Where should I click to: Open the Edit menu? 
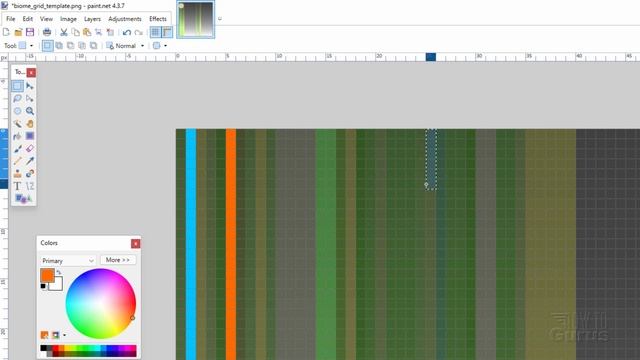[x=28, y=19]
